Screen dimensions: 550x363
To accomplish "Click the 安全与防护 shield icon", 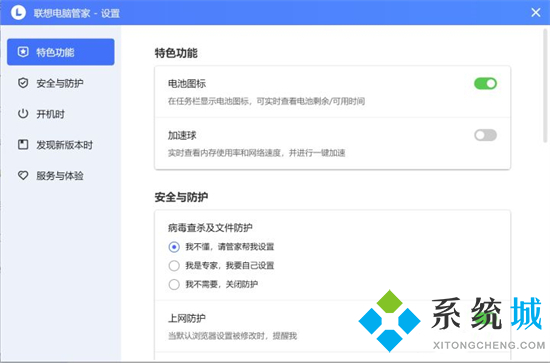I will pyautogui.click(x=23, y=83).
